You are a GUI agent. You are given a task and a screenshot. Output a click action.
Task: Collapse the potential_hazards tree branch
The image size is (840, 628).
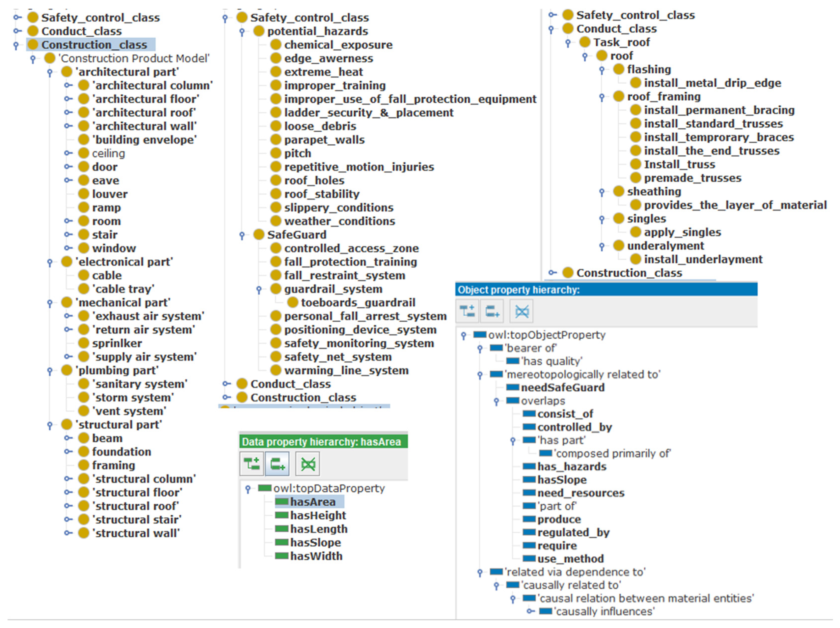point(242,31)
